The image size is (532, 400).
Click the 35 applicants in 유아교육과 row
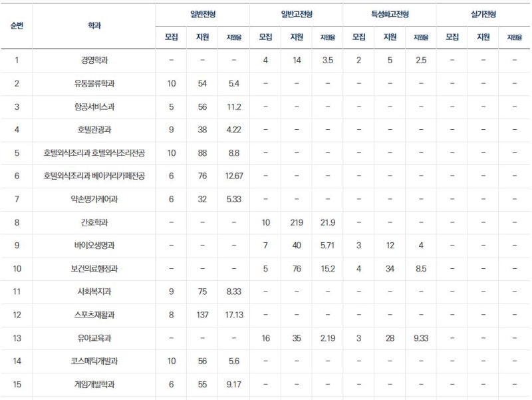(297, 338)
